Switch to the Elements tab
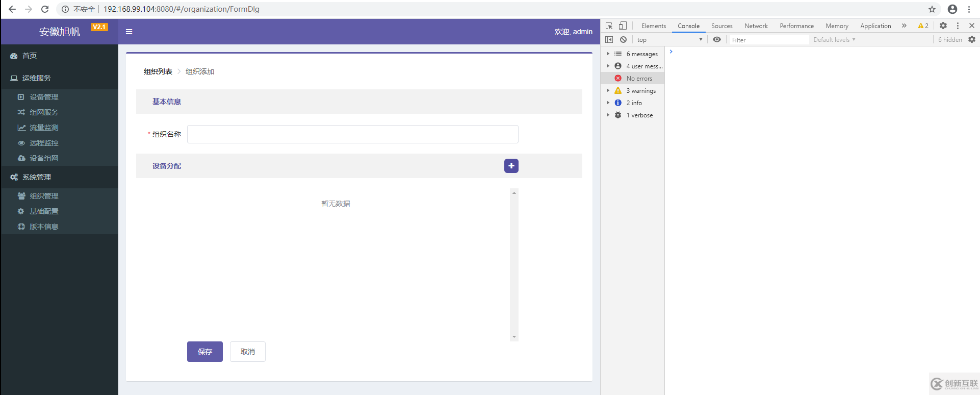Screen dimensions: 980x395 click(654, 26)
